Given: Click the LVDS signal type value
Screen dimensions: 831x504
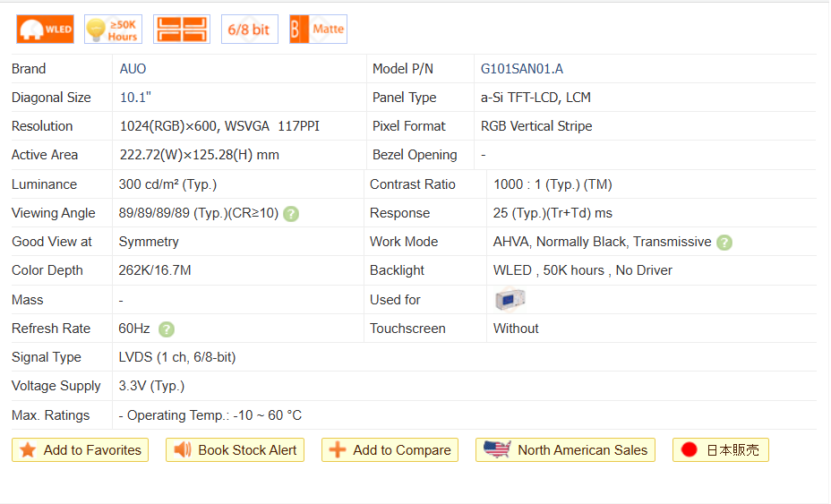Looking at the screenshot, I should coord(177,357).
